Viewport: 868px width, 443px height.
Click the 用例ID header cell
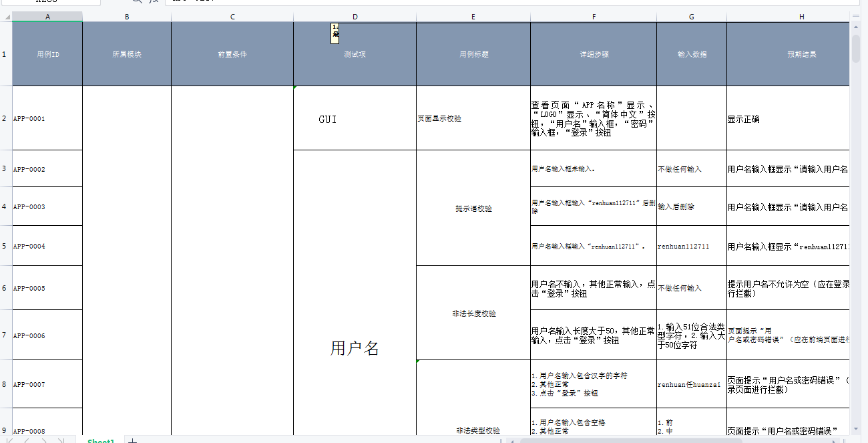point(47,54)
